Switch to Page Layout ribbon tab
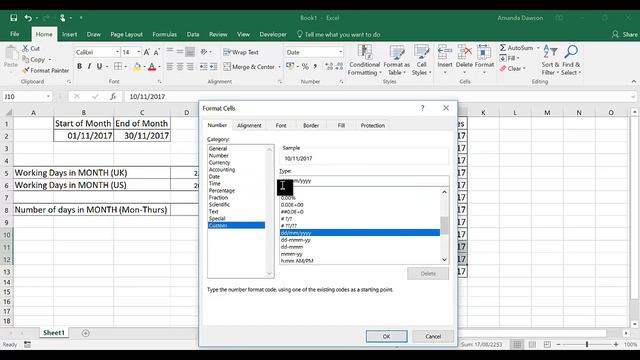The image size is (640, 360). pos(127,34)
